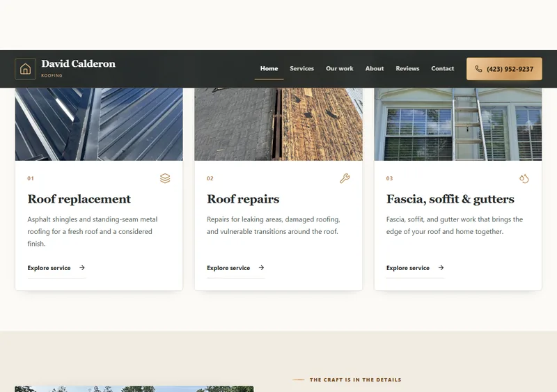This screenshot has height=392, width=557.
Task: Click the arrow icon under Roof replacement
Action: coord(82,267)
